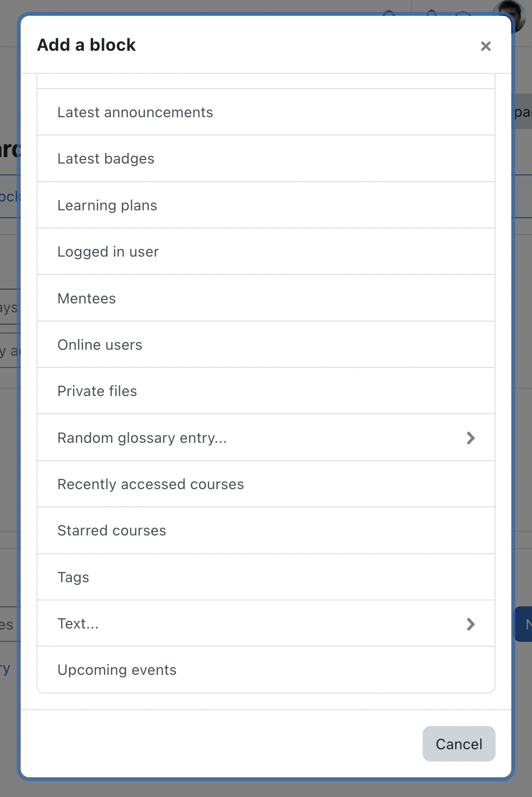Select Logged in user block
The image size is (532, 797).
266,252
